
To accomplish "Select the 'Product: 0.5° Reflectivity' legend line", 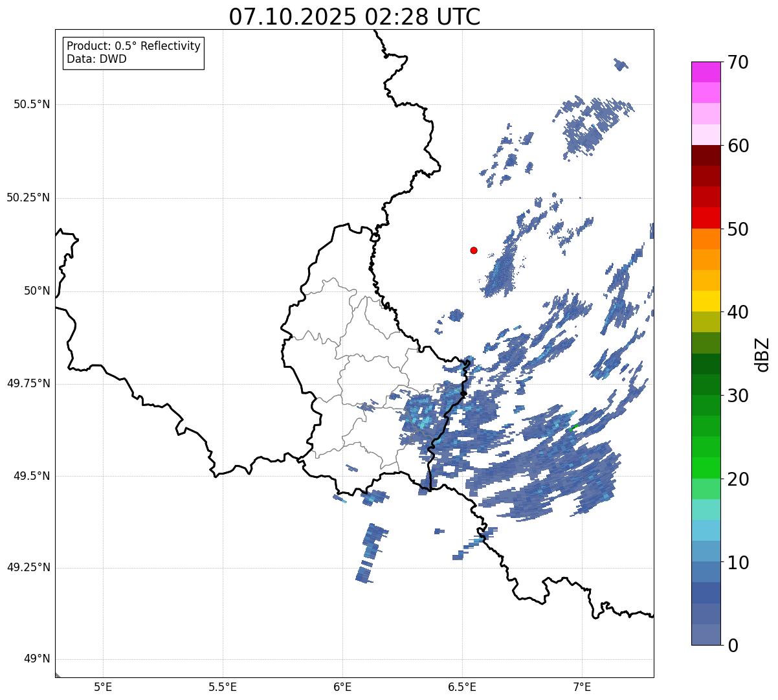I will (x=133, y=47).
